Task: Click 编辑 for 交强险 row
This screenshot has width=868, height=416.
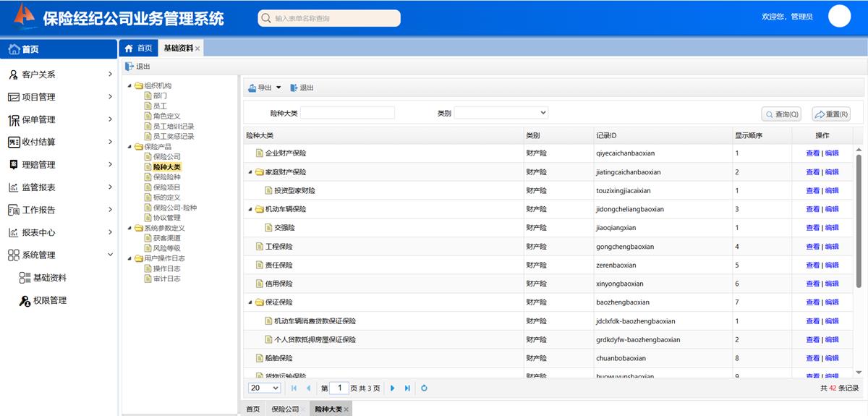Action: click(832, 228)
